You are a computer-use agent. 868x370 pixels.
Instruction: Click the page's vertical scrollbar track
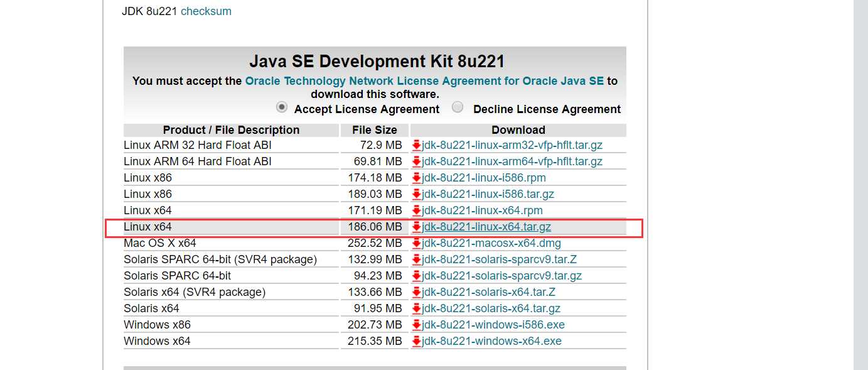click(x=860, y=185)
